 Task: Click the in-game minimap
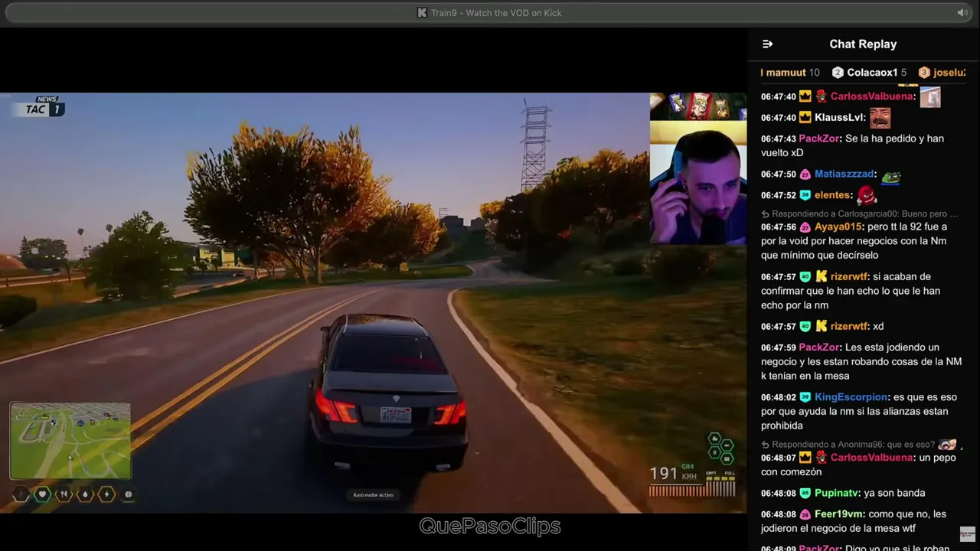70,441
